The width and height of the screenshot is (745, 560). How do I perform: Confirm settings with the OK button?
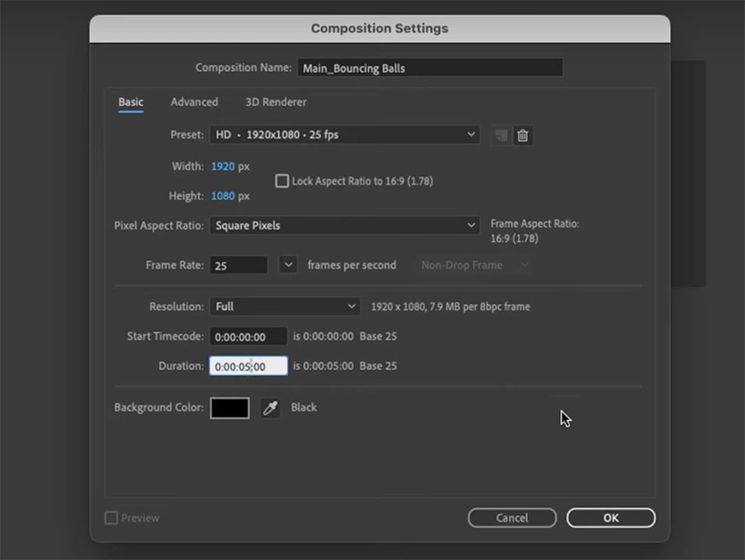click(x=611, y=517)
